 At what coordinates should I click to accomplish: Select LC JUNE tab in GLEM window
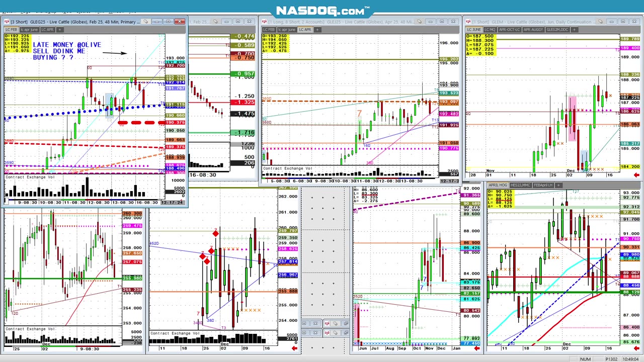coord(474,30)
